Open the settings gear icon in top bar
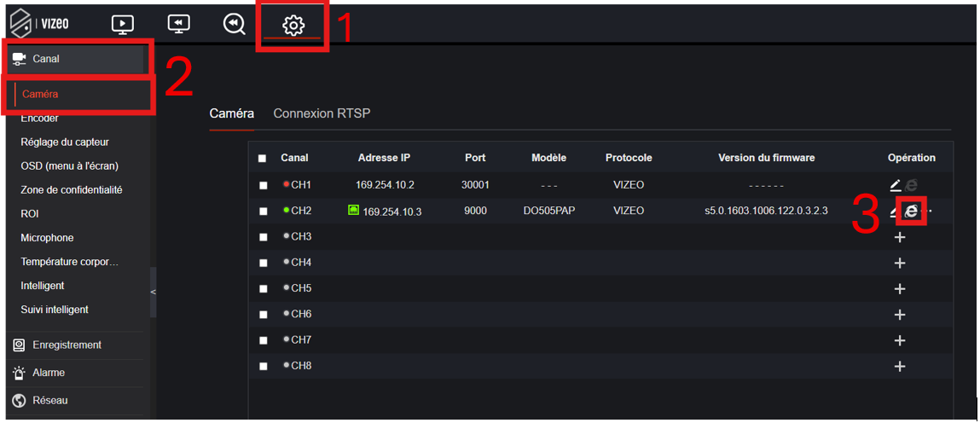The image size is (980, 423). [x=293, y=26]
